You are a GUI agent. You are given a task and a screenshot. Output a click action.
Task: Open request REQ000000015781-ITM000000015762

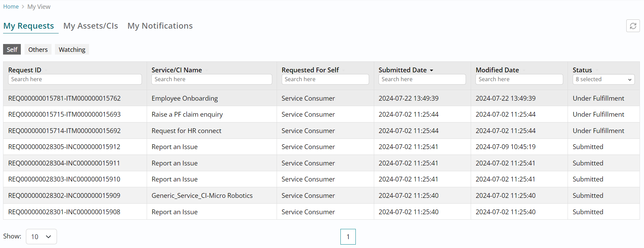[64, 98]
